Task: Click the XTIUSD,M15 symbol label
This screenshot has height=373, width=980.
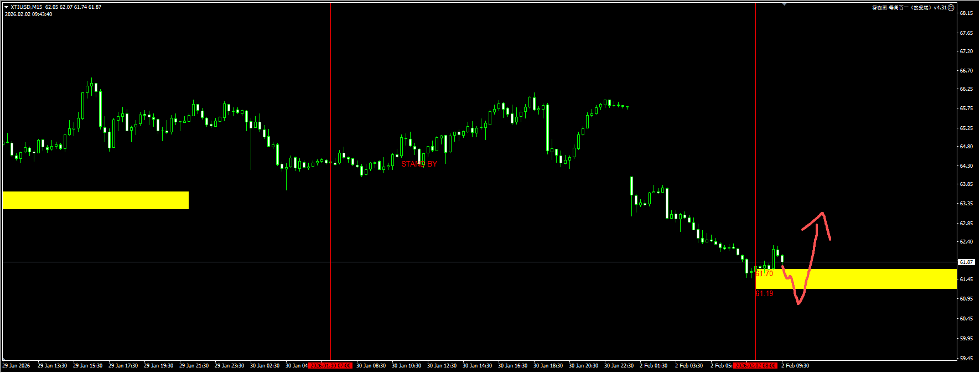Action: 26,7
